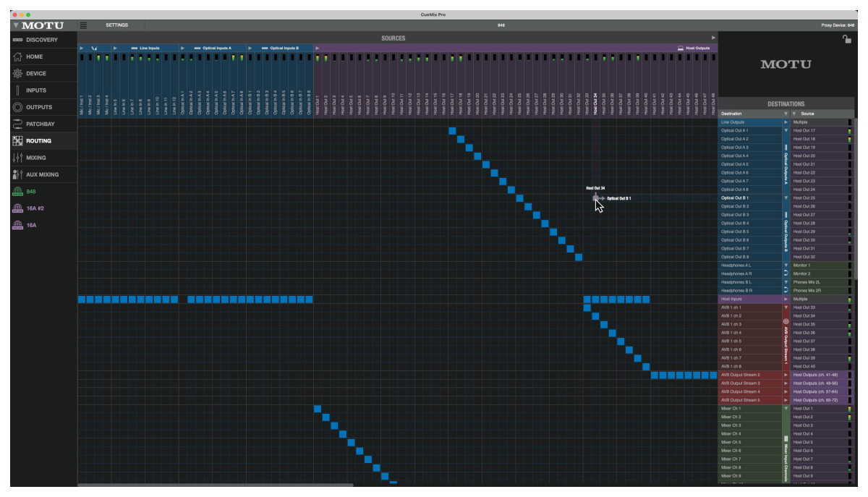Expand the AVB Output Stream 2 destination
868x497 pixels.
pyautogui.click(x=786, y=375)
